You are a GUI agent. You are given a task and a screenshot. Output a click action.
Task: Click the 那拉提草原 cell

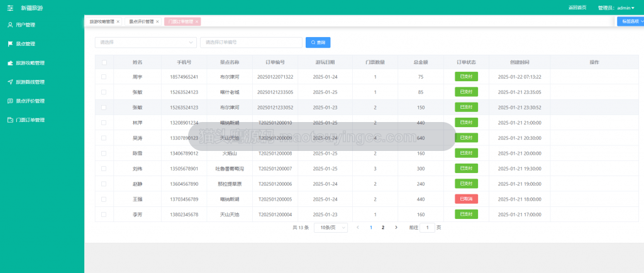pyautogui.click(x=230, y=184)
